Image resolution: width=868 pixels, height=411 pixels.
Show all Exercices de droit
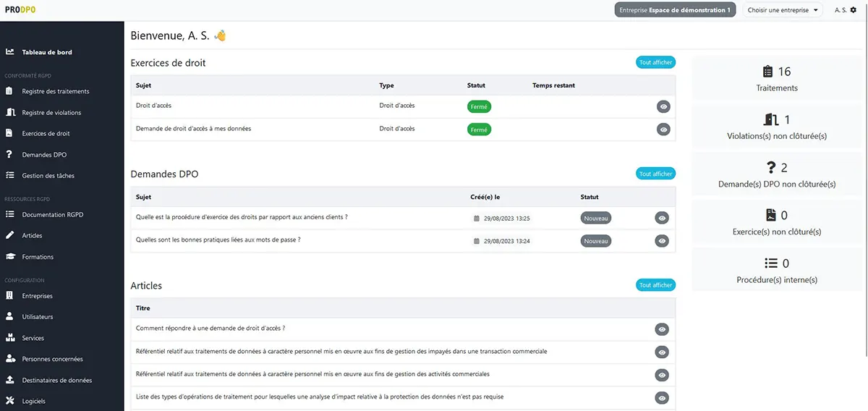coord(655,62)
